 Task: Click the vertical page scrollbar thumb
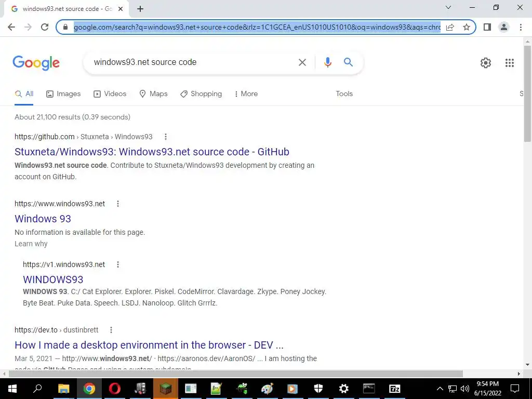pos(527,94)
